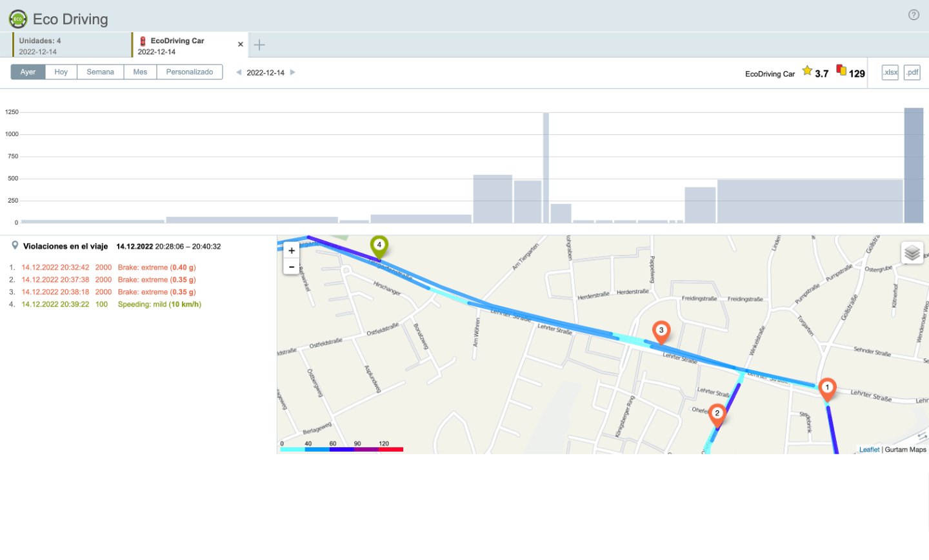Click map marker number 2
929x560 pixels.
pos(717,414)
